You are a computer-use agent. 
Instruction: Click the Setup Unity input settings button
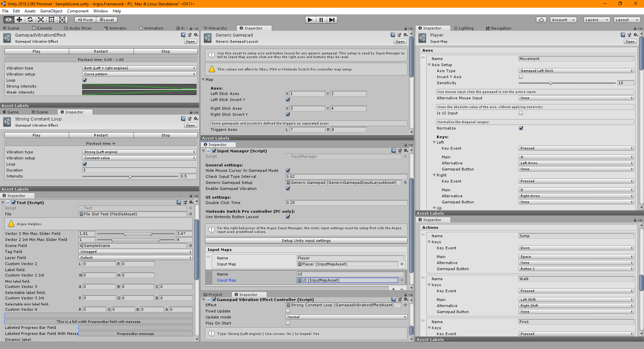tap(306, 241)
